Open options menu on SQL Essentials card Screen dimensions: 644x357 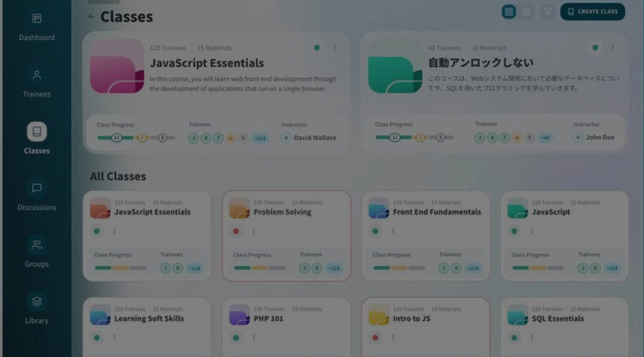point(532,338)
